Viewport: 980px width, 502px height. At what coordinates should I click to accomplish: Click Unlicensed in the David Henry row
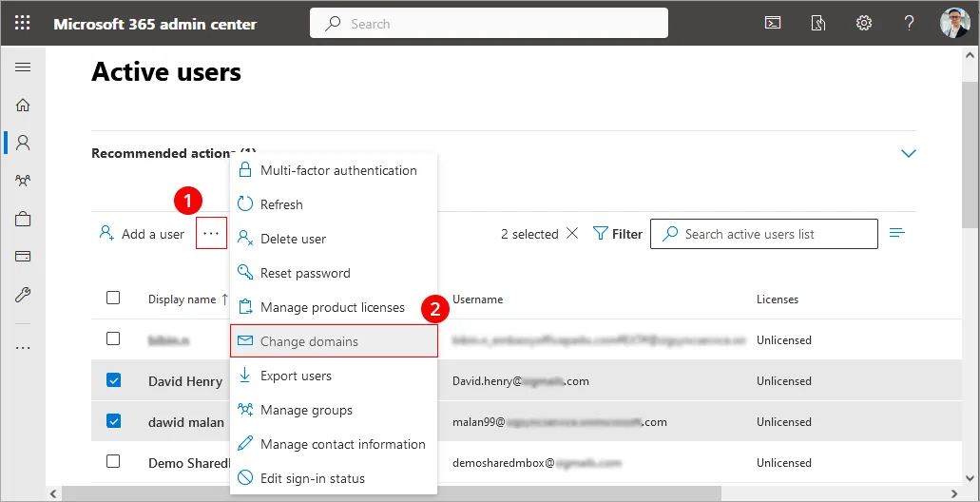pos(784,380)
